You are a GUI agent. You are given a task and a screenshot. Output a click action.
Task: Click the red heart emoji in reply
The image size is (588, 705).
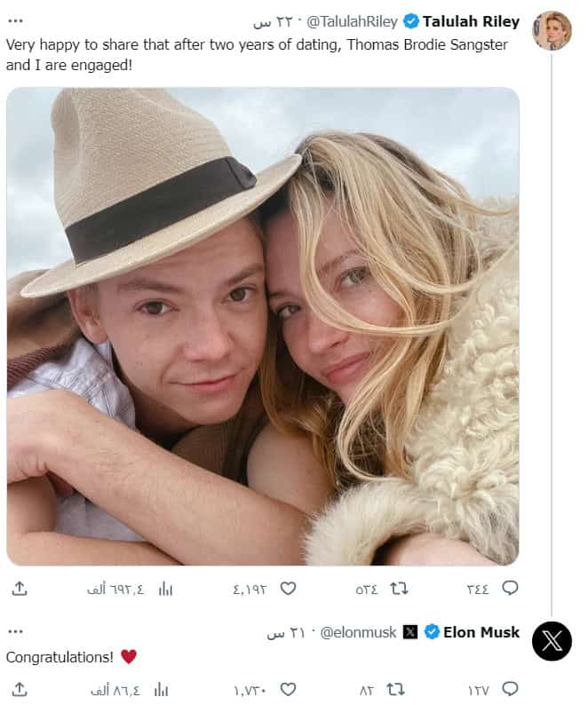click(x=129, y=657)
